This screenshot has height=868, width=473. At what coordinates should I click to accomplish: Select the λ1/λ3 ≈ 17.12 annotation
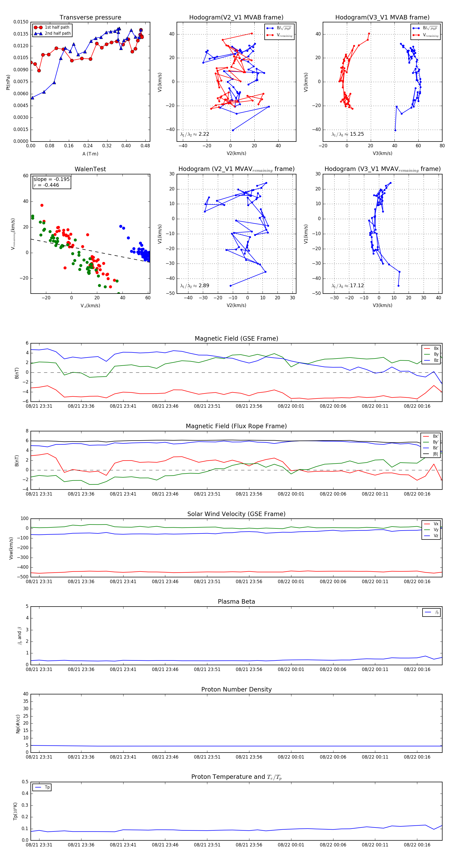click(x=347, y=286)
